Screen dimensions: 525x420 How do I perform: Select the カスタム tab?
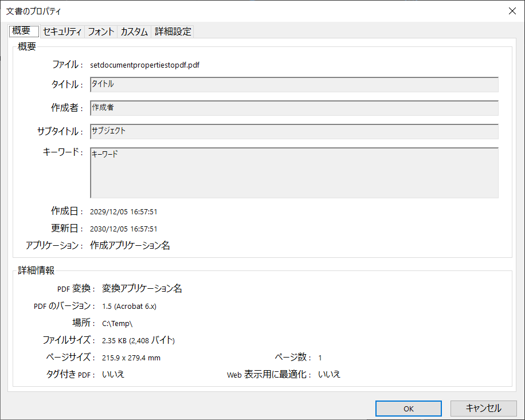[x=134, y=32]
